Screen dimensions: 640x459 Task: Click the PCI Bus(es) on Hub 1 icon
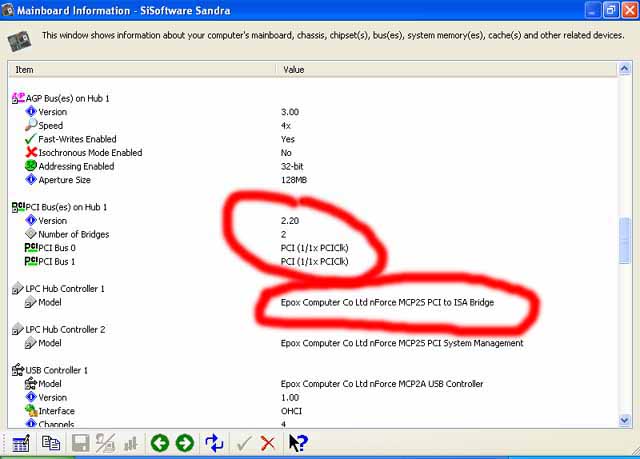tap(18, 207)
